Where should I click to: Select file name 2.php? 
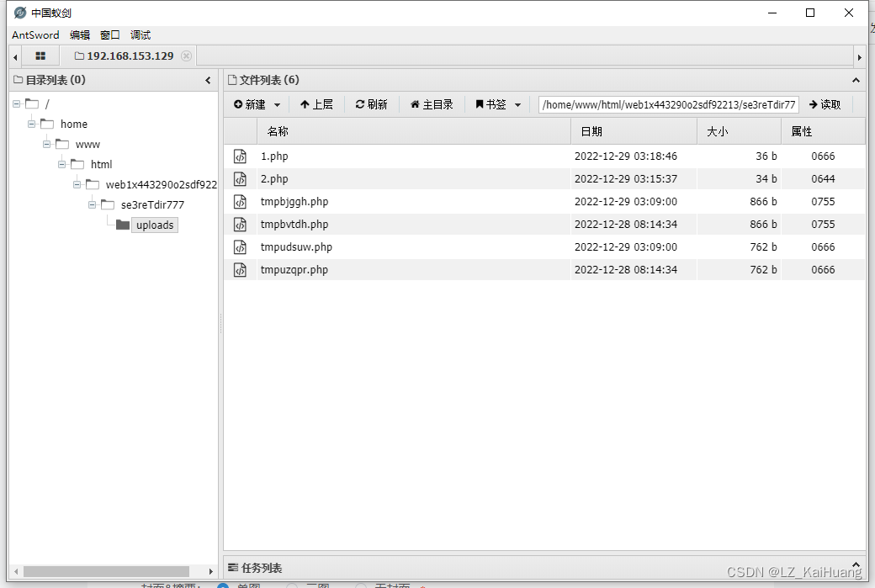pos(274,179)
